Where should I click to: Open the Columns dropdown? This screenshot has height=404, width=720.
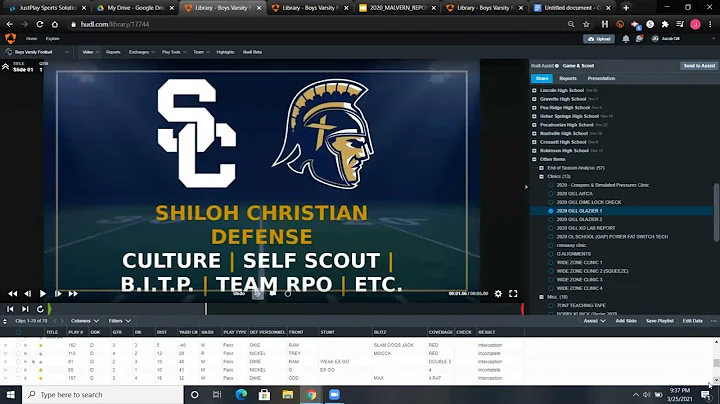click(x=84, y=321)
